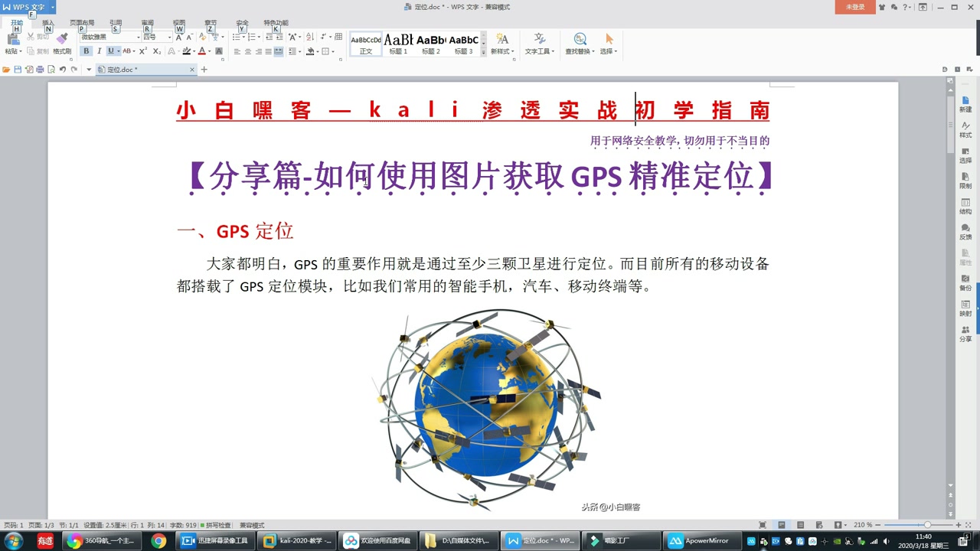Add a new document tab with plus

[204, 70]
